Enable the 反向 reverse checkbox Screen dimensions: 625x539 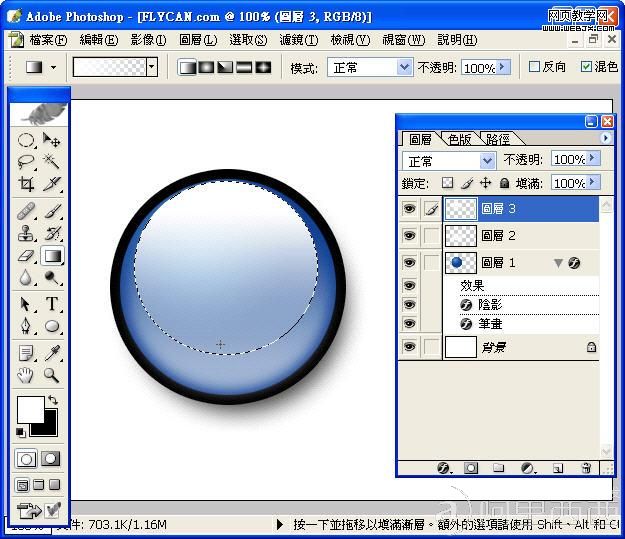(x=534, y=67)
